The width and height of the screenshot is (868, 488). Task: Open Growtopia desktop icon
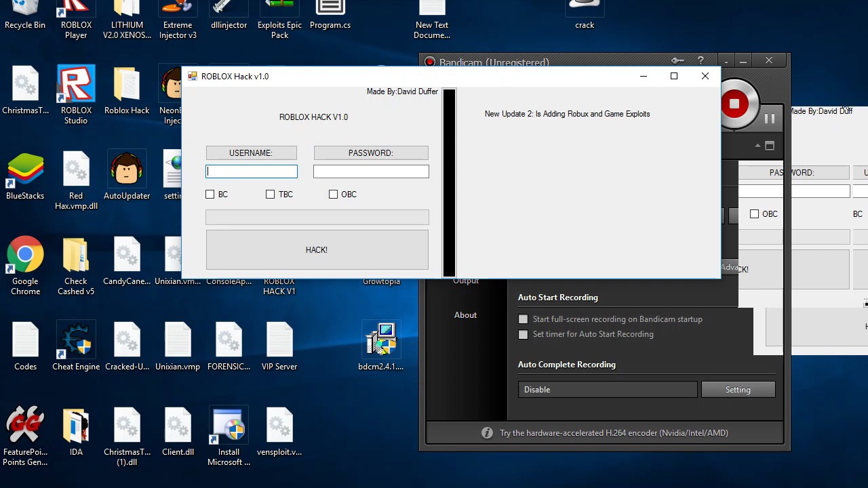381,282
